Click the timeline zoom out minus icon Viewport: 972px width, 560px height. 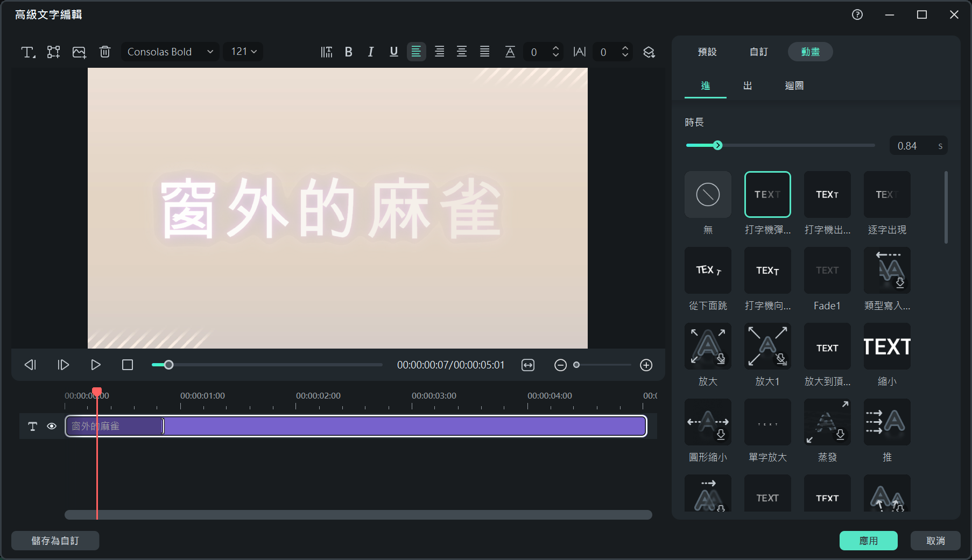coord(560,365)
